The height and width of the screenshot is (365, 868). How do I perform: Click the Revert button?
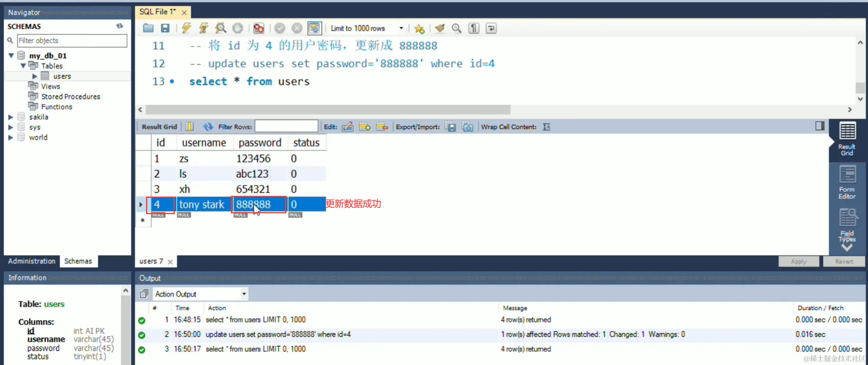pyautogui.click(x=844, y=261)
